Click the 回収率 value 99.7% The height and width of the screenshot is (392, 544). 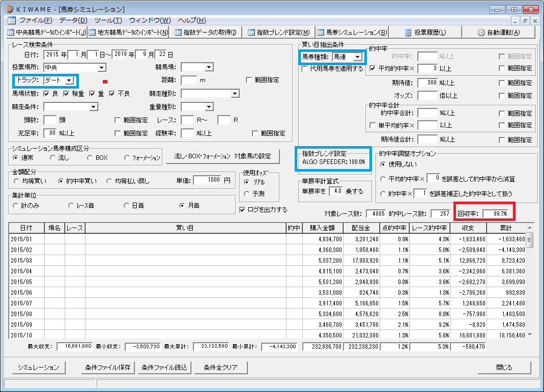coord(496,214)
